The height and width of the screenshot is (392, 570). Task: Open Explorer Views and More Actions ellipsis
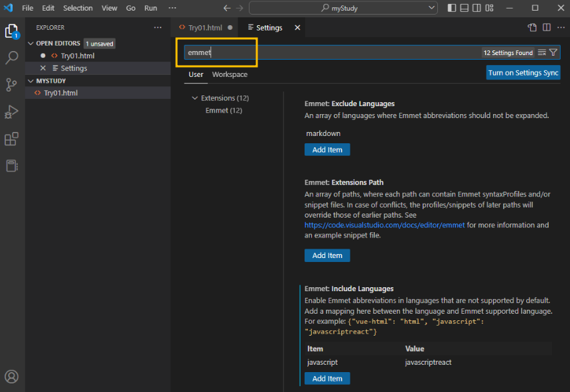[158, 28]
